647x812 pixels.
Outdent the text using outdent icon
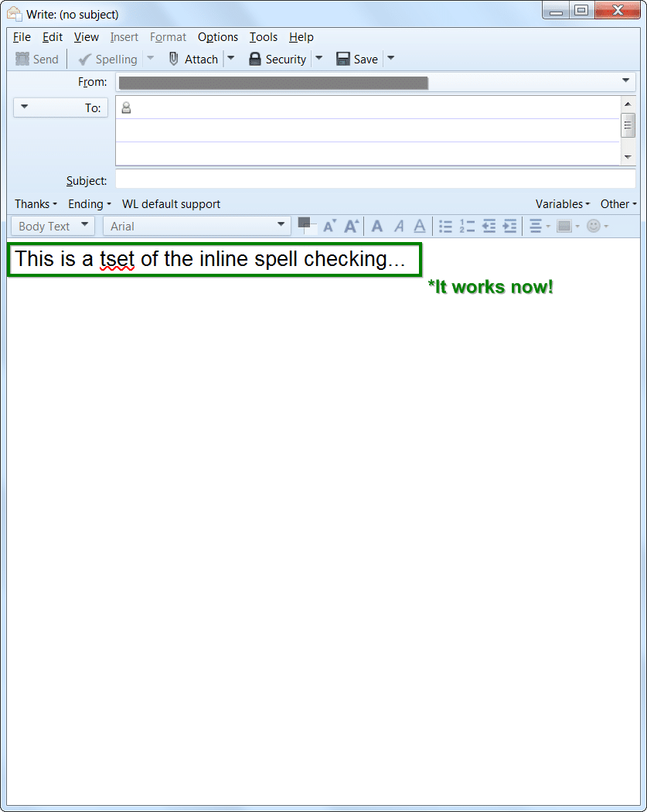pyautogui.click(x=489, y=226)
